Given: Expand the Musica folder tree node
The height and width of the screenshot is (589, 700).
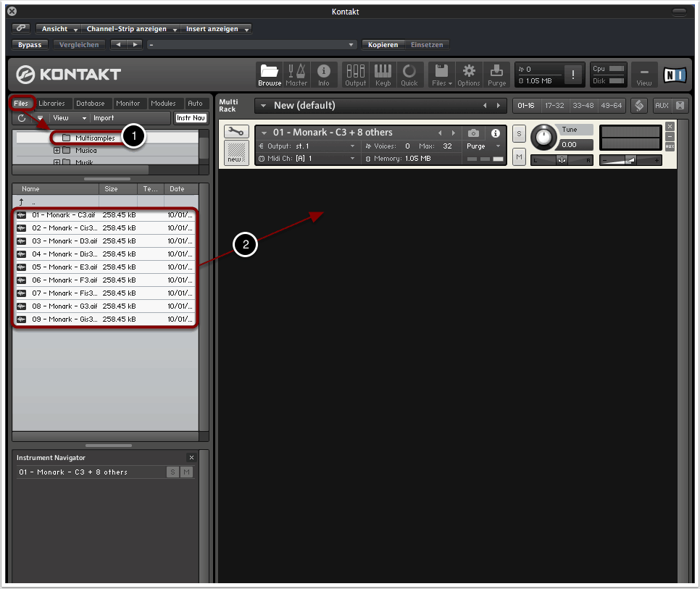Looking at the screenshot, I should click(x=57, y=151).
